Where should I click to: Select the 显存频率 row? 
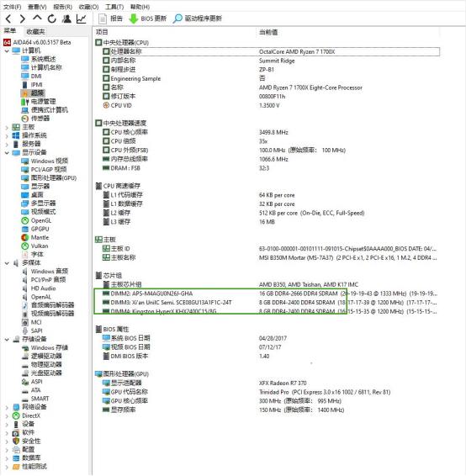point(271,410)
